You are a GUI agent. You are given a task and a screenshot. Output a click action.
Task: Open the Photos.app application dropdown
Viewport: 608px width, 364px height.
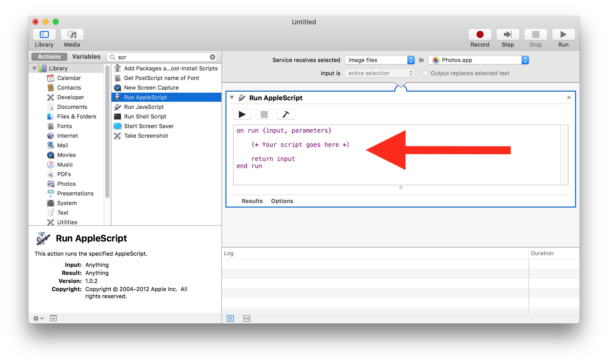click(478, 60)
